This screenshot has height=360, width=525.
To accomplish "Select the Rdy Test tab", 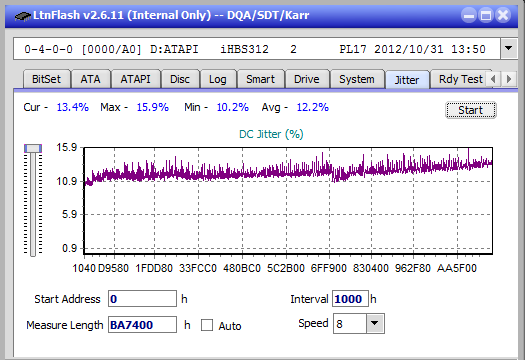I will (x=461, y=79).
